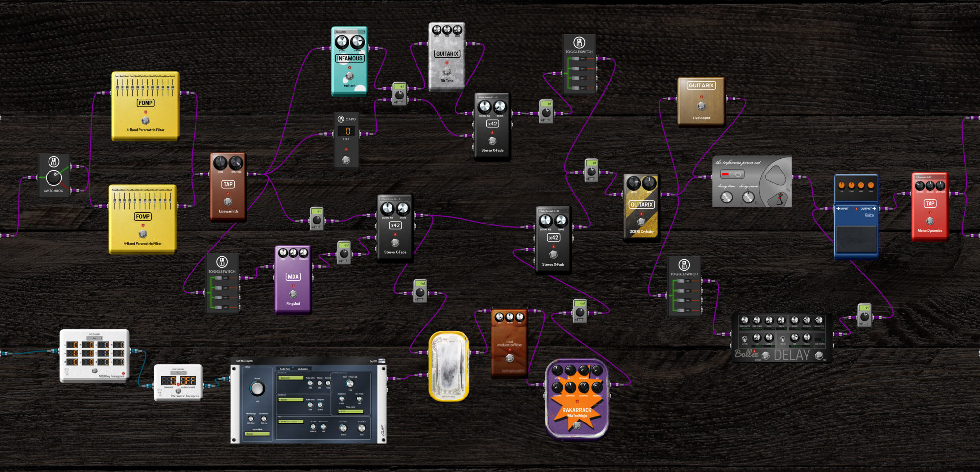Viewport: 980px width, 472px height.
Task: Click the GUITARIX logo on Liveooper pedal
Action: coord(701,85)
